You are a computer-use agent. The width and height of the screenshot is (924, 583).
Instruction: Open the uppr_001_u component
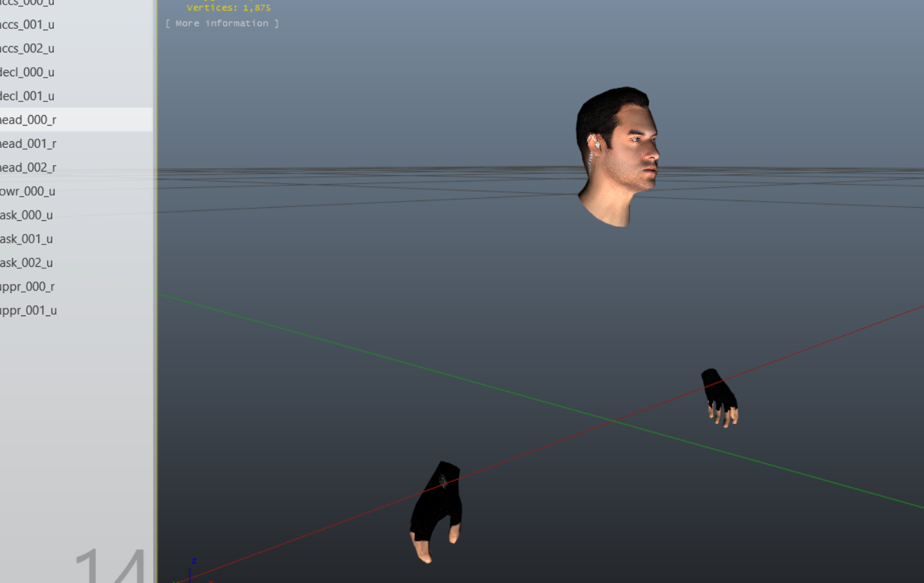(x=29, y=310)
